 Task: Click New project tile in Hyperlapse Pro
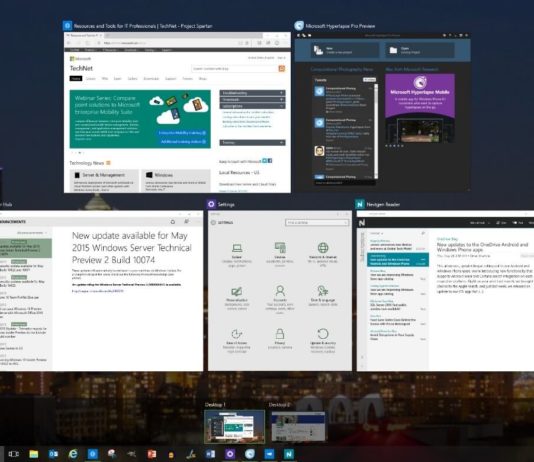[344, 50]
